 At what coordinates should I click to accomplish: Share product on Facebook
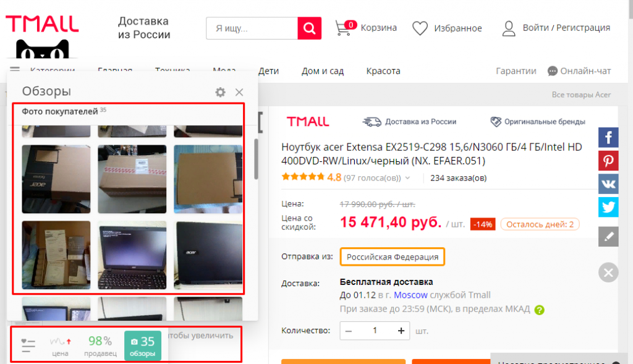608,137
